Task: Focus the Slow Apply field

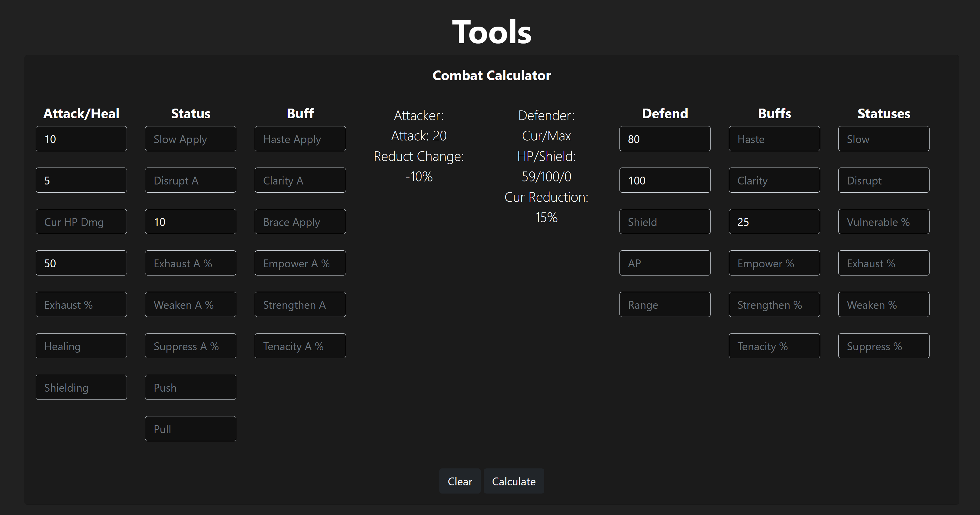Action: pos(191,139)
